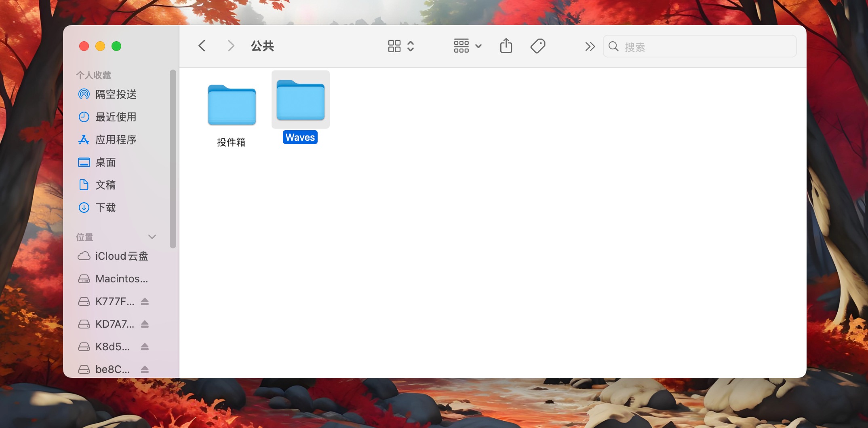The height and width of the screenshot is (428, 868).
Task: Go to 下载 folder in sidebar
Action: click(105, 208)
